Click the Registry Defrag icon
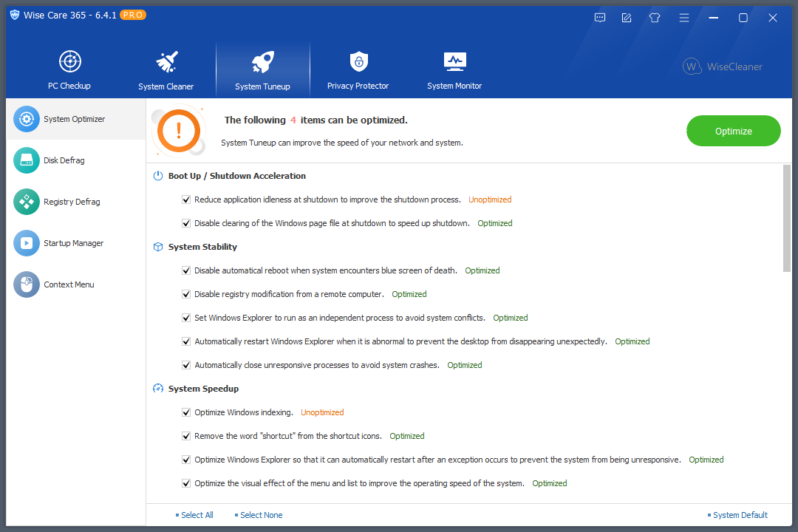This screenshot has height=532, width=798. point(27,202)
